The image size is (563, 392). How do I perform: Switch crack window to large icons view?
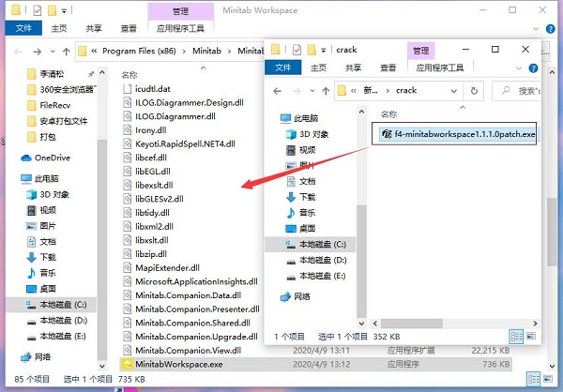click(531, 337)
